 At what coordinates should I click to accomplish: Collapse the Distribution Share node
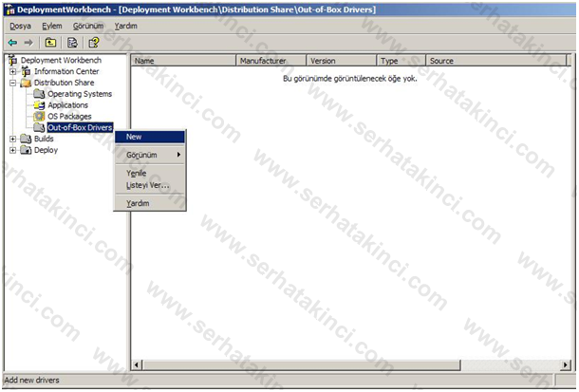tap(13, 83)
